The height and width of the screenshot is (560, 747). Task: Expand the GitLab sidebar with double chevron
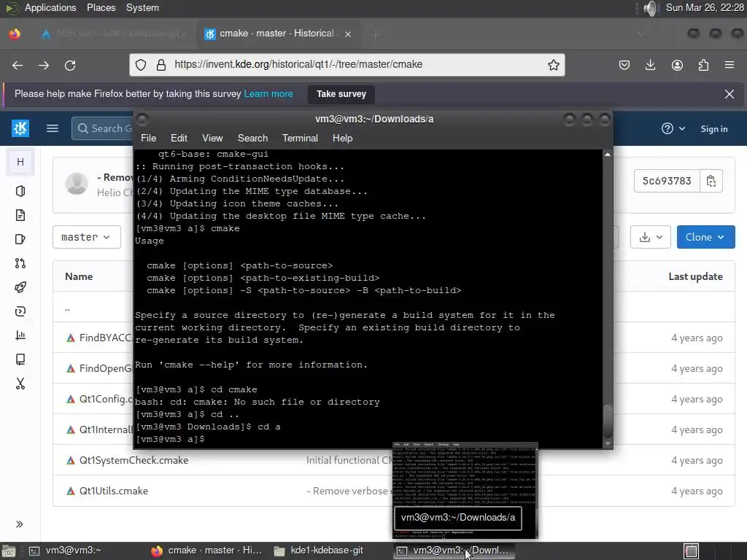point(20,524)
